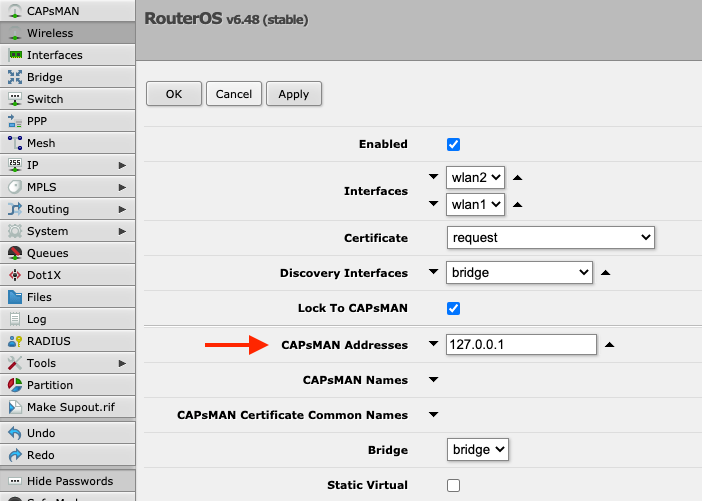
Task: Expand the System submenu arrow
Action: coord(122,231)
